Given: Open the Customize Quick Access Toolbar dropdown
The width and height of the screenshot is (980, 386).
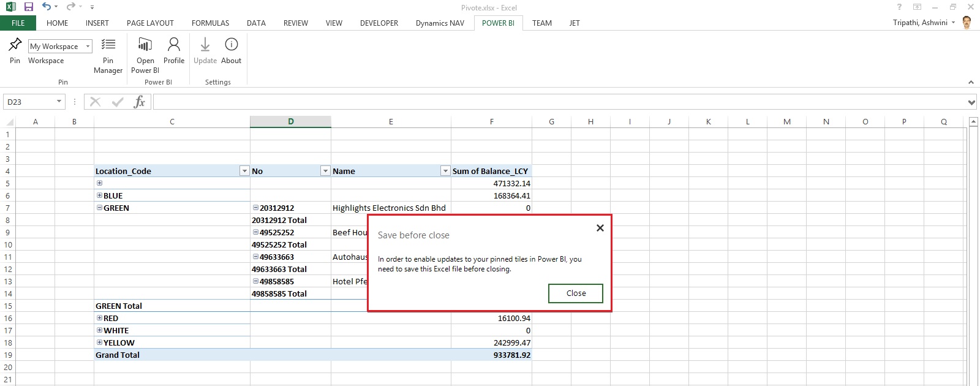Looking at the screenshot, I should 92,7.
